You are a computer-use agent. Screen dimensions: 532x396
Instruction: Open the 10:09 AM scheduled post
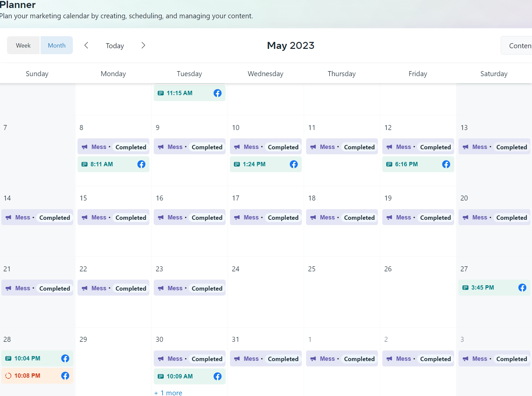tap(190, 376)
